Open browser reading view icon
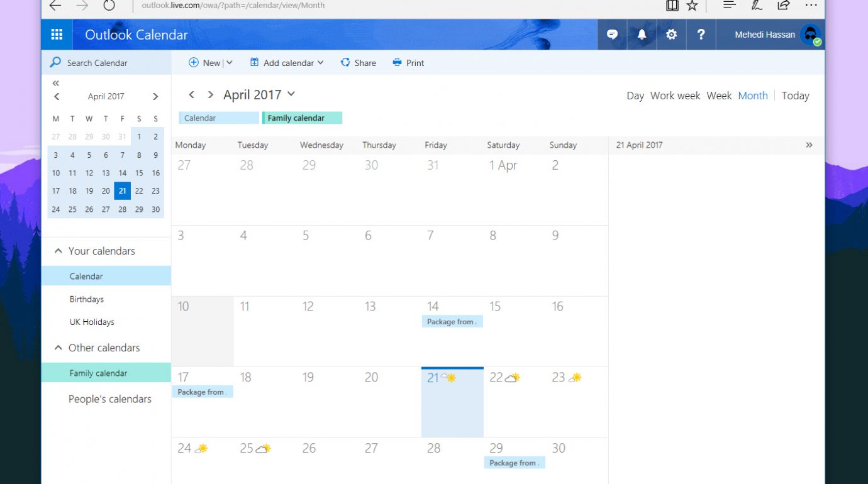 (x=672, y=6)
